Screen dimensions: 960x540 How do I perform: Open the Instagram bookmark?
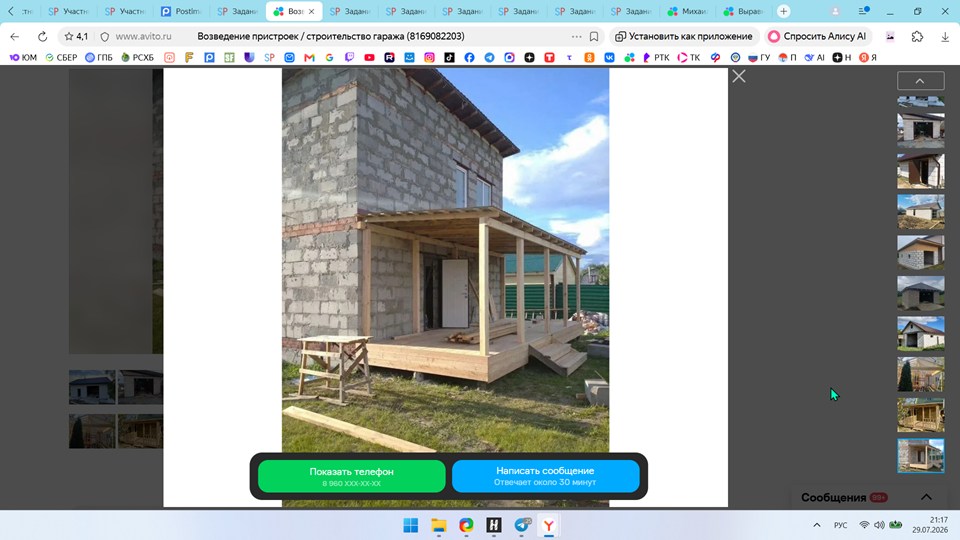pyautogui.click(x=429, y=57)
